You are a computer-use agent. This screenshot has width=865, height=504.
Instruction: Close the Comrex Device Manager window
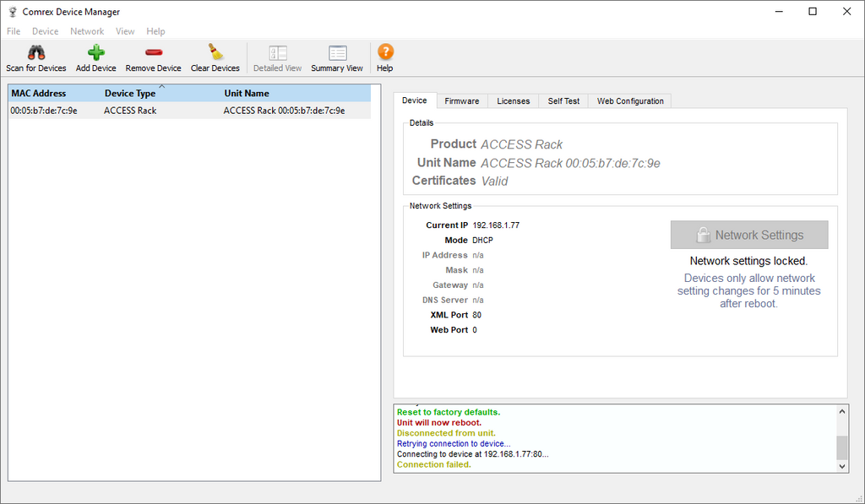846,12
